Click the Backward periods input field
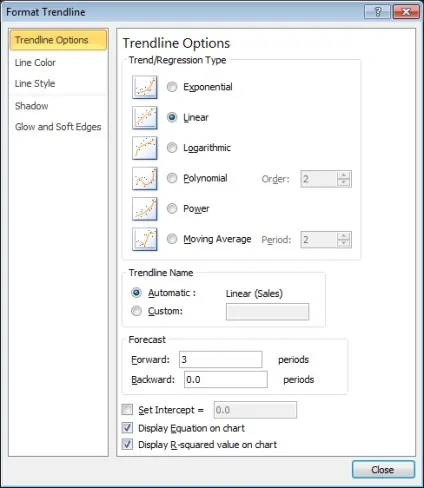This screenshot has width=424, height=488. (226, 379)
